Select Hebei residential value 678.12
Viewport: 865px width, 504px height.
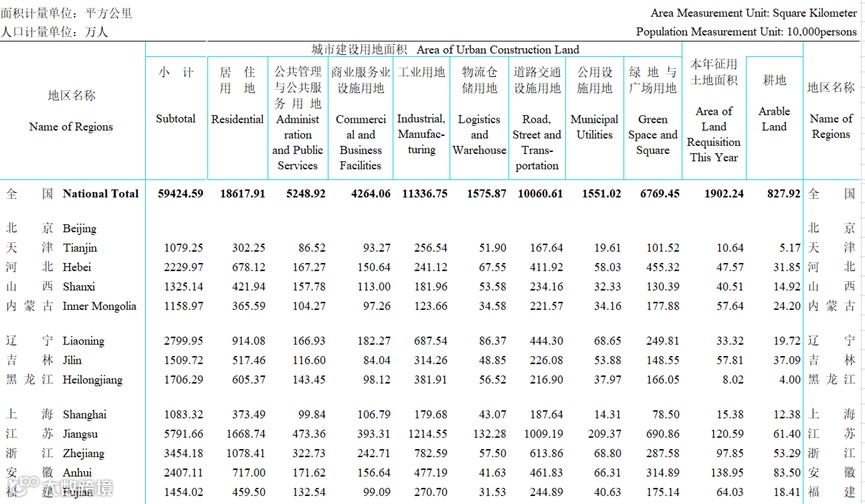click(x=248, y=267)
